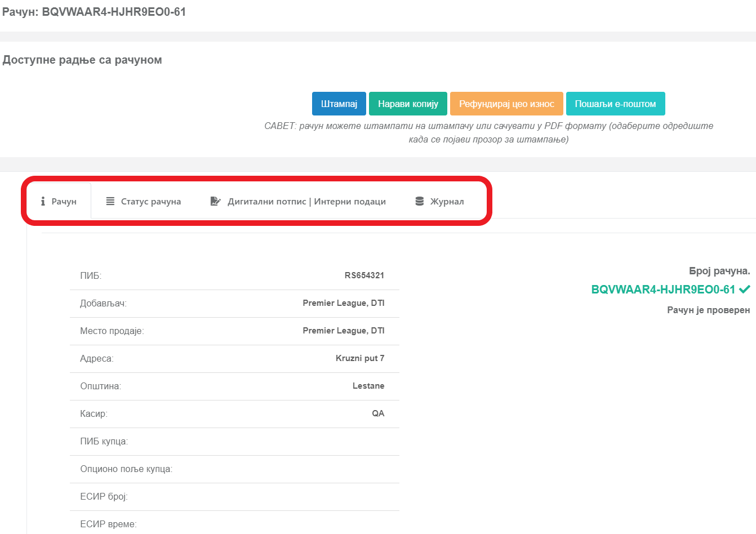Send invoice via Пошаљи е-поштом button
Screen dimensions: 756x534
pos(615,104)
